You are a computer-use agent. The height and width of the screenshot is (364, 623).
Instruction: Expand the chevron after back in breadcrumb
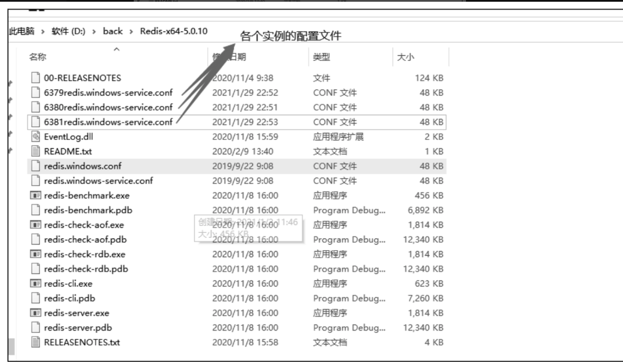click(x=131, y=31)
